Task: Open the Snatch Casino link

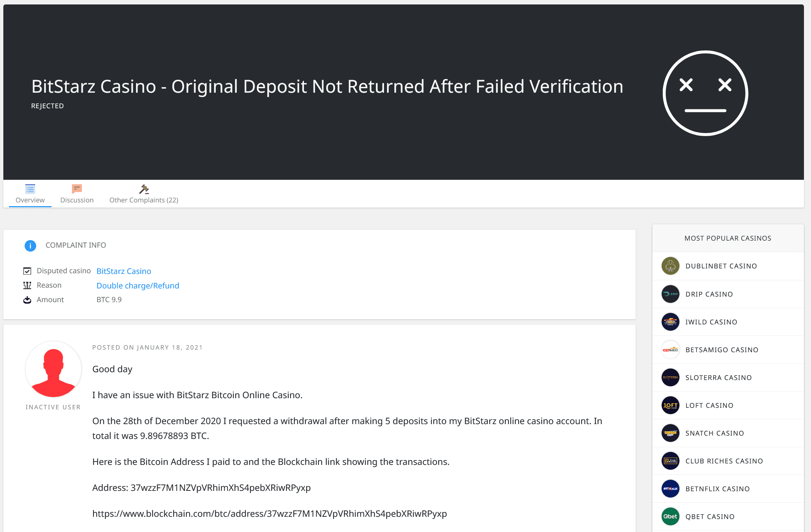Action: [x=715, y=433]
